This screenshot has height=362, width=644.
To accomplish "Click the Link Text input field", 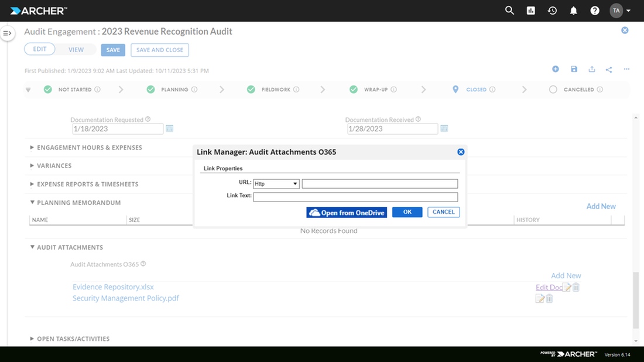I will click(355, 197).
